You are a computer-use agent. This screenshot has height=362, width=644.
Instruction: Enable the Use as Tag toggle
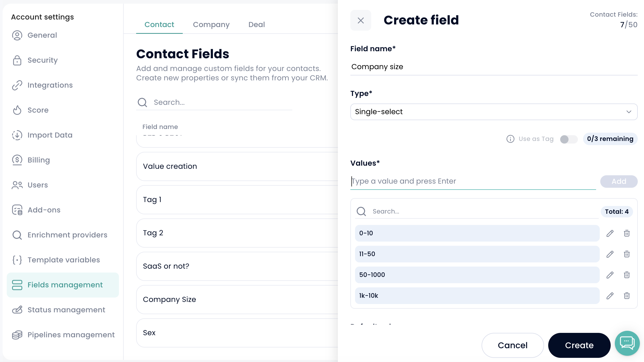point(569,139)
